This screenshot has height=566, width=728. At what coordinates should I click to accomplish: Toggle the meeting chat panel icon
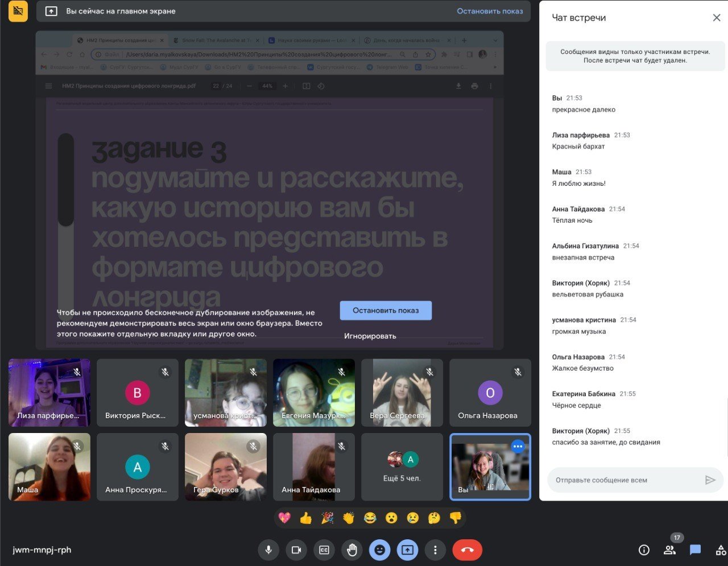point(695,550)
